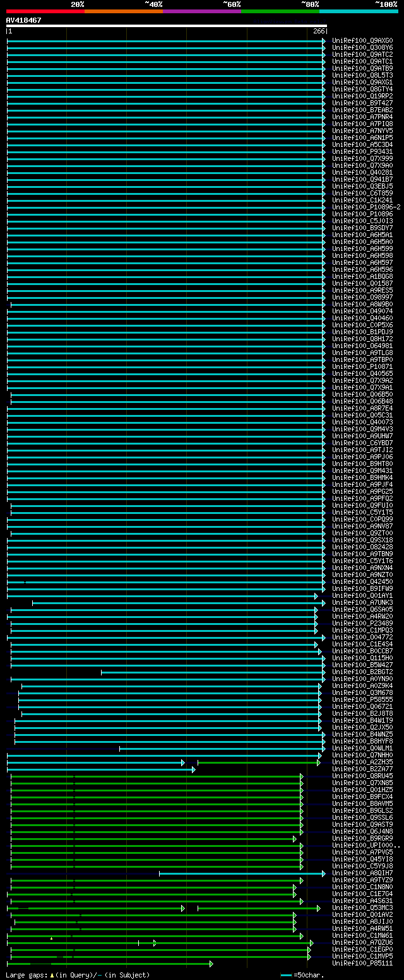Select the UniRef100_Q05C31 label
This screenshot has height=980, width=404.
pos(362,415)
